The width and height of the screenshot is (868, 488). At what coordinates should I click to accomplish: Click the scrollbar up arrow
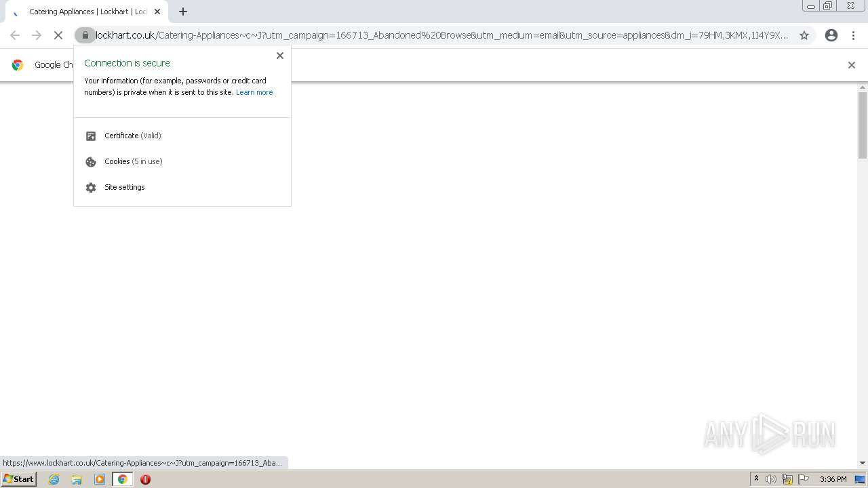[863, 87]
